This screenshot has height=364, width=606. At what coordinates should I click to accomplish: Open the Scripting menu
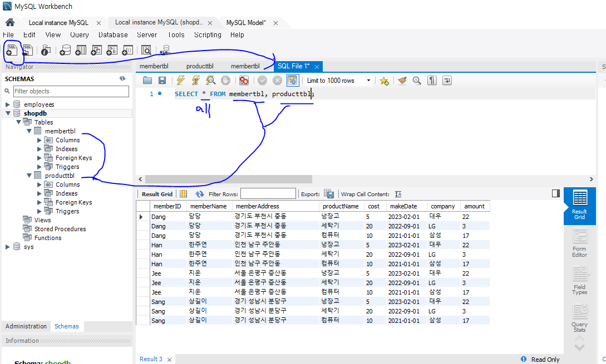(x=208, y=35)
